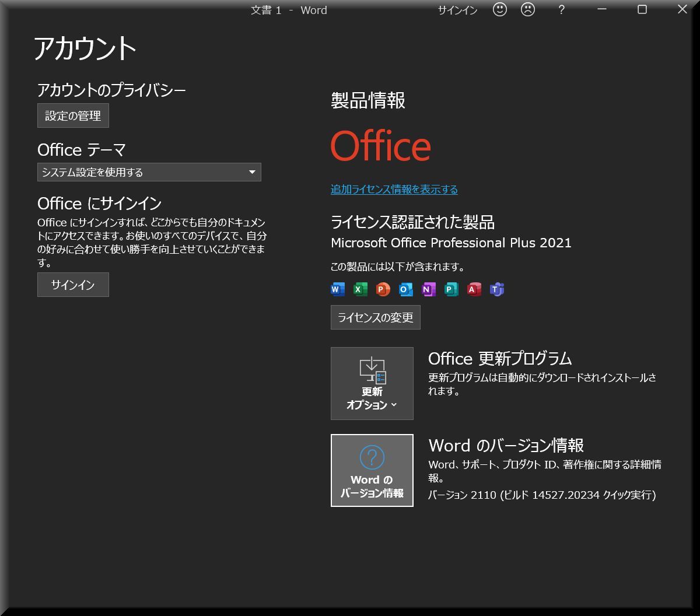Open 追加ライセンス情報を表示する link
The height and width of the screenshot is (616, 700).
pyautogui.click(x=394, y=190)
